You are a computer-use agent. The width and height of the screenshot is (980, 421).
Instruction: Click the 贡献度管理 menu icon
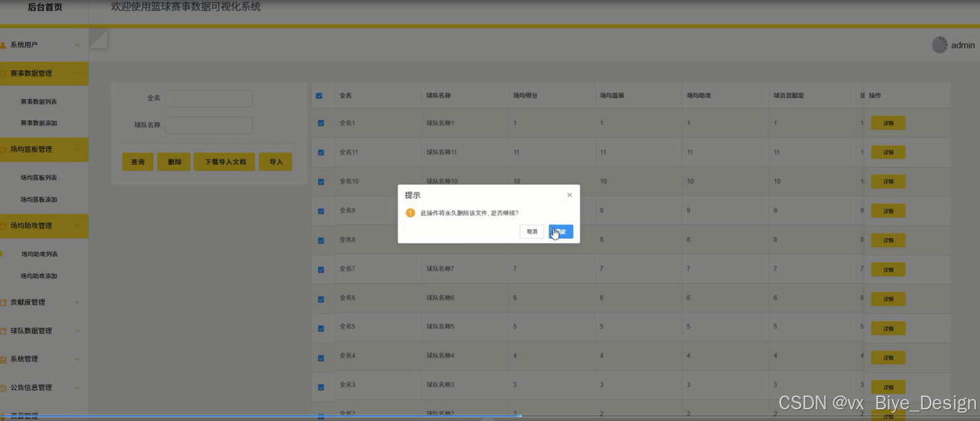pyautogui.click(x=3, y=302)
